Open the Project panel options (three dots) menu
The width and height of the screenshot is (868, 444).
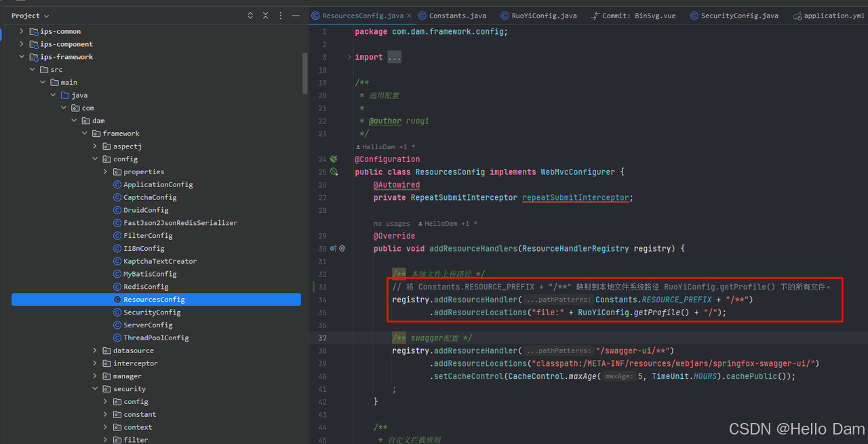pyautogui.click(x=280, y=16)
